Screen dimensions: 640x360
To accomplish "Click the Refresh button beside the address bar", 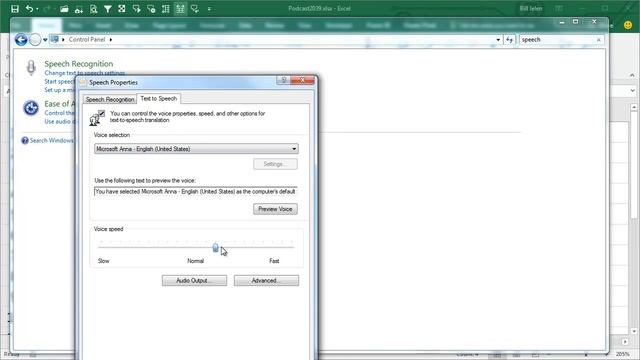I will coord(509,40).
